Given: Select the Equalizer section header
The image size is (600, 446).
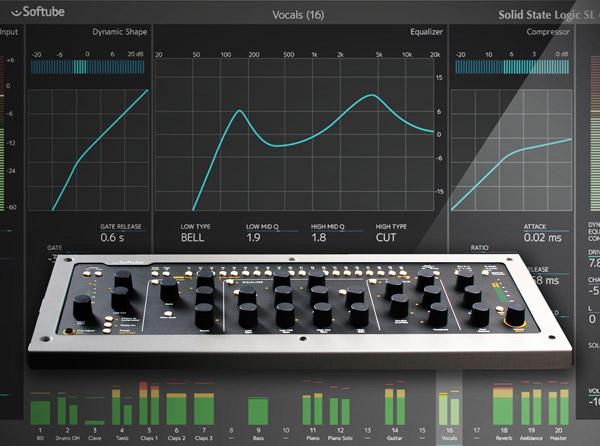Looking at the screenshot, I should click(x=426, y=32).
